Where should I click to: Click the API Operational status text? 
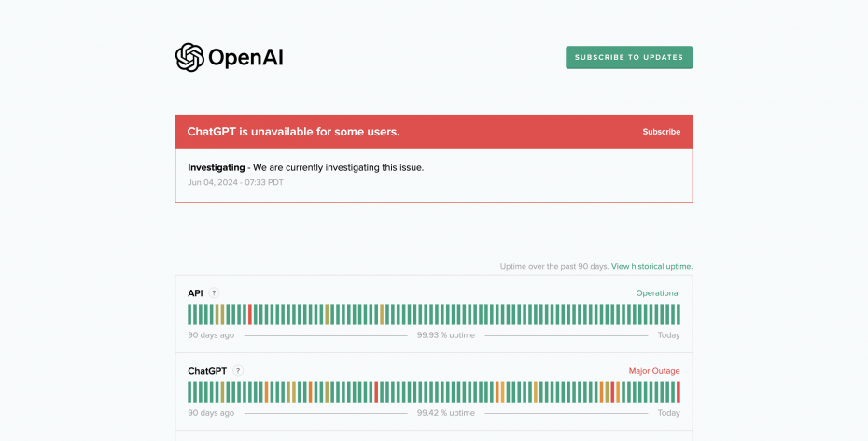coord(658,293)
